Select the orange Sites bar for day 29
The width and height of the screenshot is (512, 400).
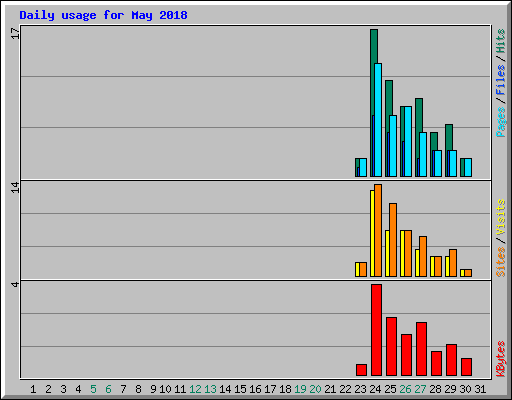point(453,263)
